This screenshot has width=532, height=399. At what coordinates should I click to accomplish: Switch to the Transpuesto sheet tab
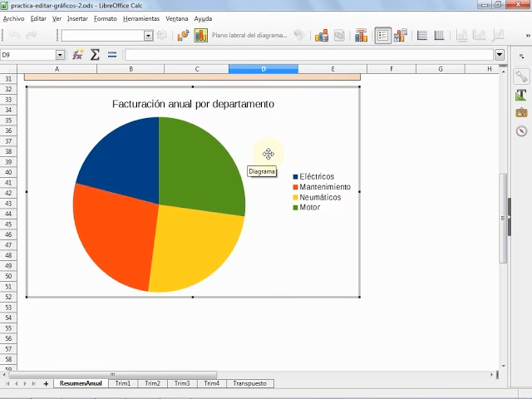pos(249,383)
